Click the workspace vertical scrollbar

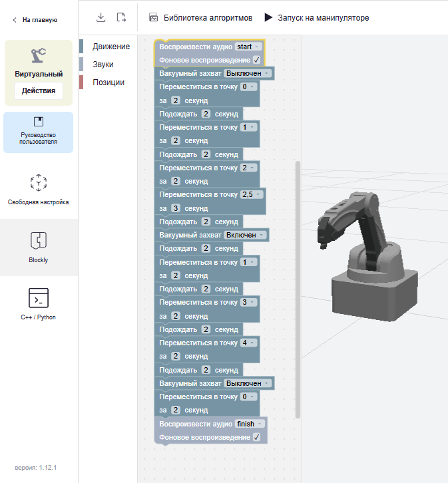click(x=298, y=289)
